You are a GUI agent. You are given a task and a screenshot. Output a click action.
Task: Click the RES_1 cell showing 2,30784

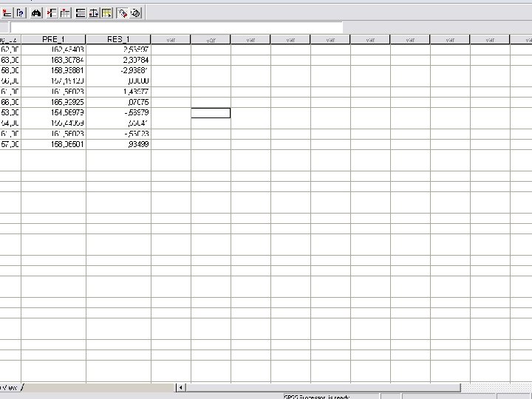tap(118, 60)
